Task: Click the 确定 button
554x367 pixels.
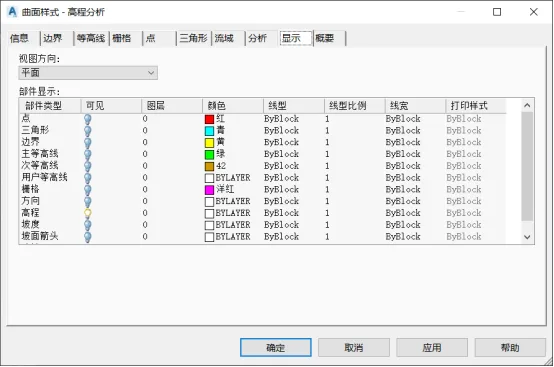Action: pos(276,348)
